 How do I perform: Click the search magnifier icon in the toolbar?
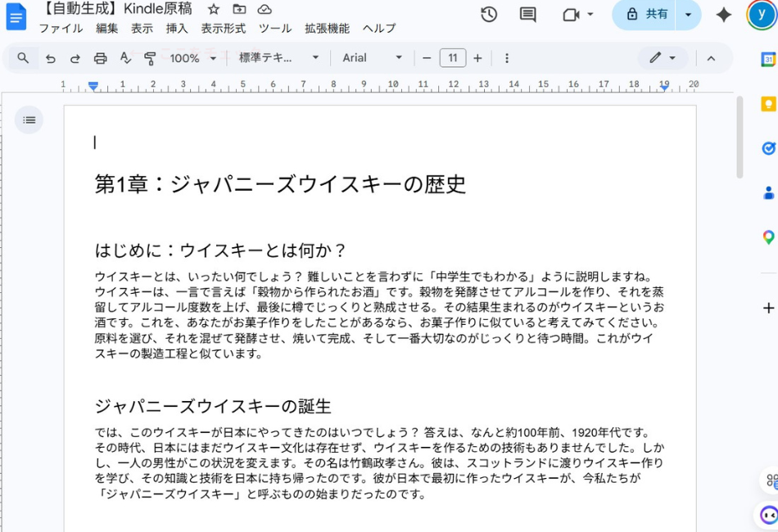(x=23, y=58)
